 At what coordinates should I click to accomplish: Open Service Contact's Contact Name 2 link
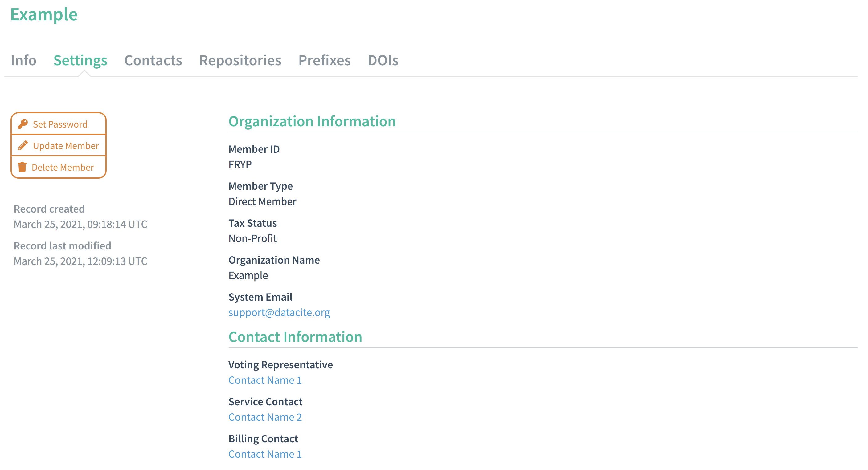[x=265, y=417]
